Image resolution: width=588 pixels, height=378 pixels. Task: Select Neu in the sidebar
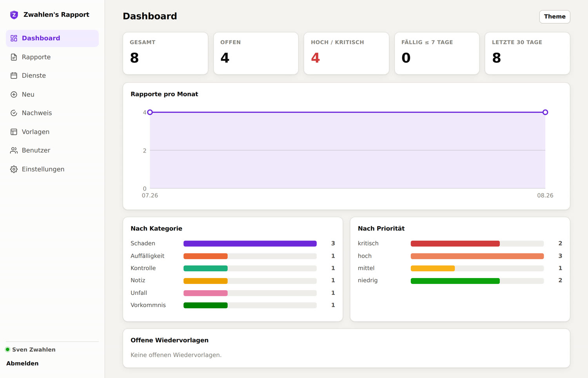coord(52,94)
